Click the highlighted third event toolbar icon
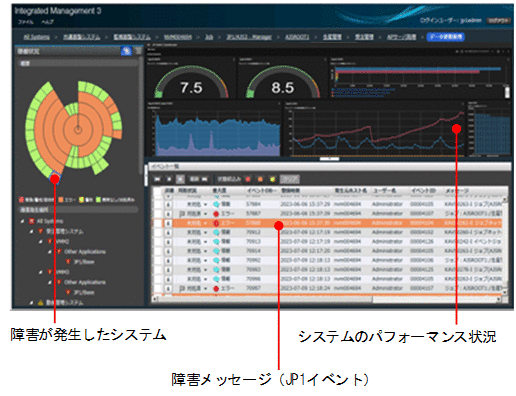 180,179
